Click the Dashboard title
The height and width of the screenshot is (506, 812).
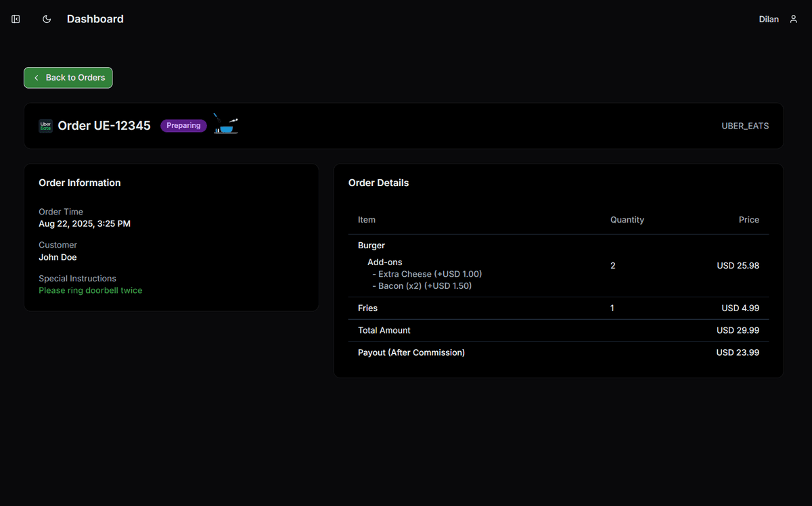pyautogui.click(x=95, y=19)
